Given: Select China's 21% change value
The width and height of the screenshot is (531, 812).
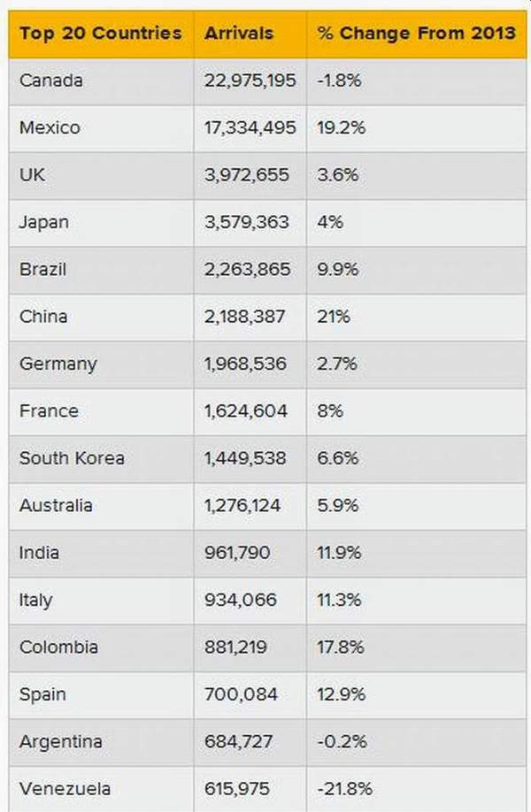Looking at the screenshot, I should (x=334, y=317).
